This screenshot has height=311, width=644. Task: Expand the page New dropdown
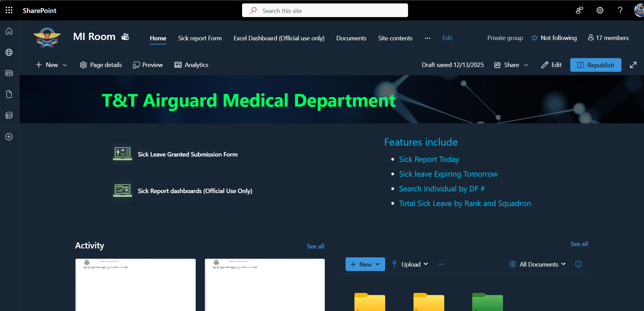click(51, 65)
